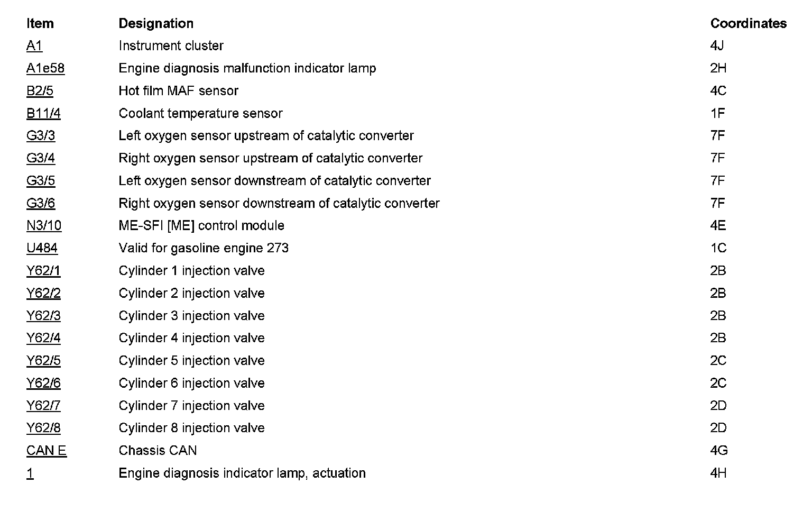Open the G3/4 item link

[41, 158]
